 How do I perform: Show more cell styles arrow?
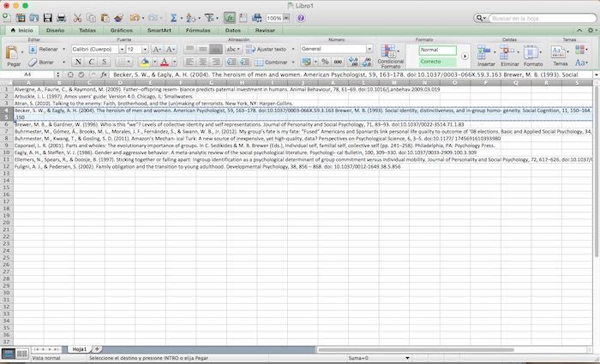click(x=465, y=56)
